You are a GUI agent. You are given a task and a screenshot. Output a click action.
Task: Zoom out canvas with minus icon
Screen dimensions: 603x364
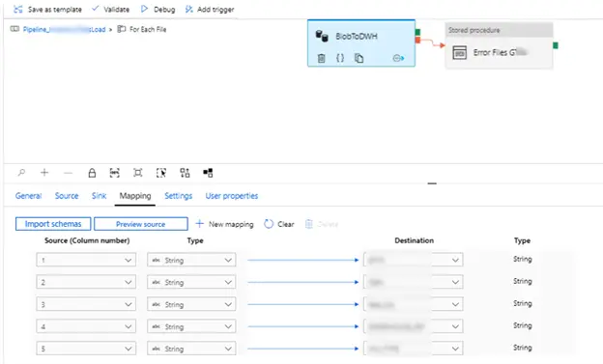click(68, 173)
